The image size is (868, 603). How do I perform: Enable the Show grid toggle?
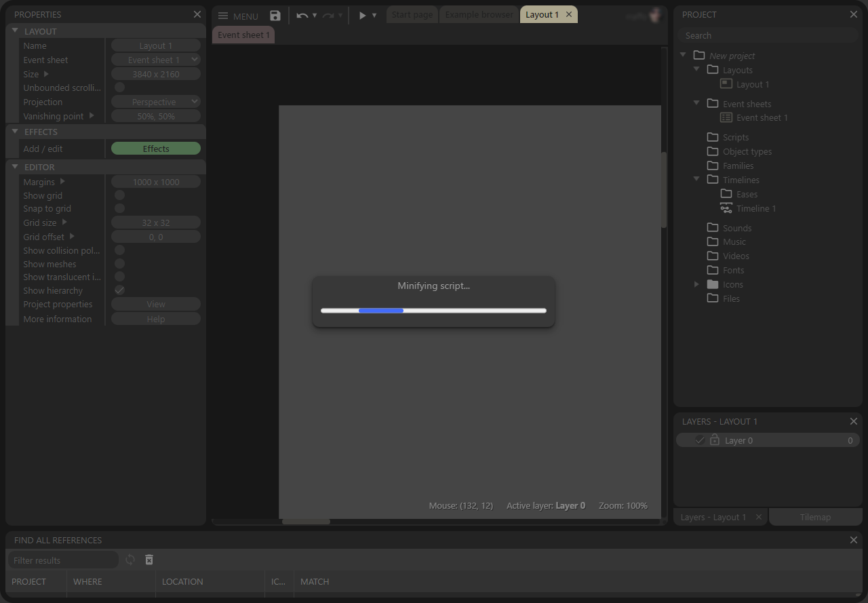coord(119,195)
